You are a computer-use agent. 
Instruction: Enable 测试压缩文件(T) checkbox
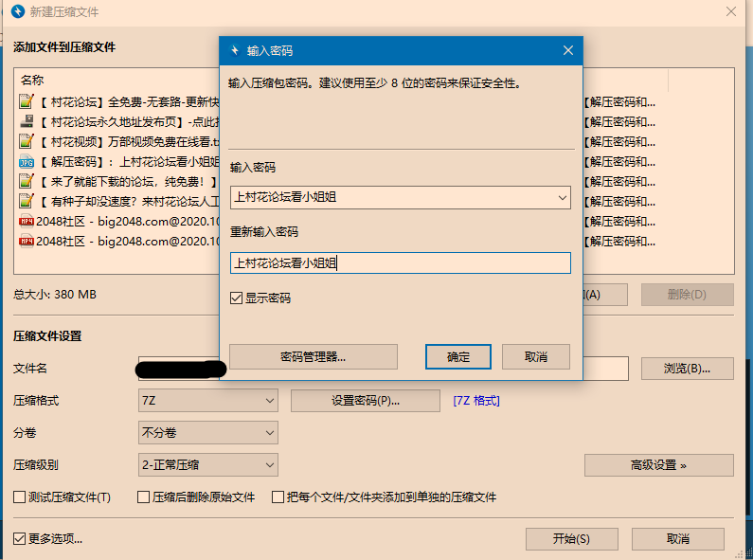pyautogui.click(x=20, y=497)
